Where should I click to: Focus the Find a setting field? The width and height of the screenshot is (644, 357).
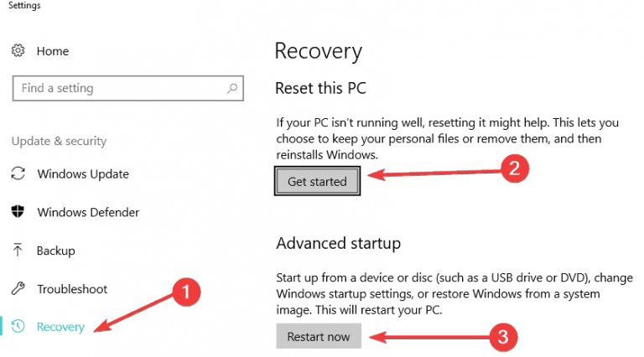coord(128,88)
